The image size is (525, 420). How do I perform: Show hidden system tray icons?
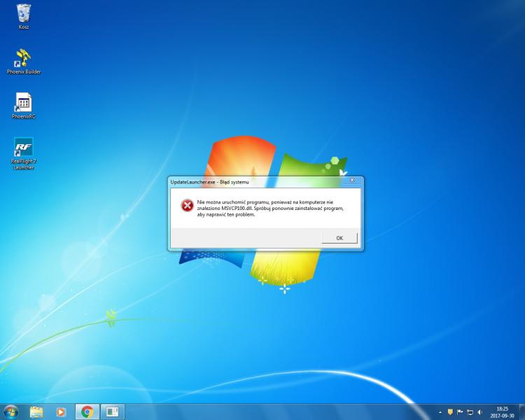(x=440, y=412)
